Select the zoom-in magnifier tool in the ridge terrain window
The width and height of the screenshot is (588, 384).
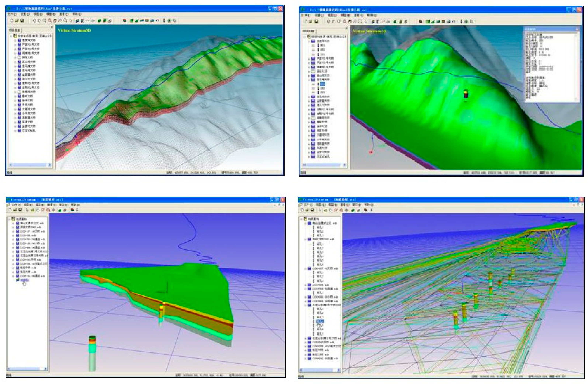click(50, 20)
